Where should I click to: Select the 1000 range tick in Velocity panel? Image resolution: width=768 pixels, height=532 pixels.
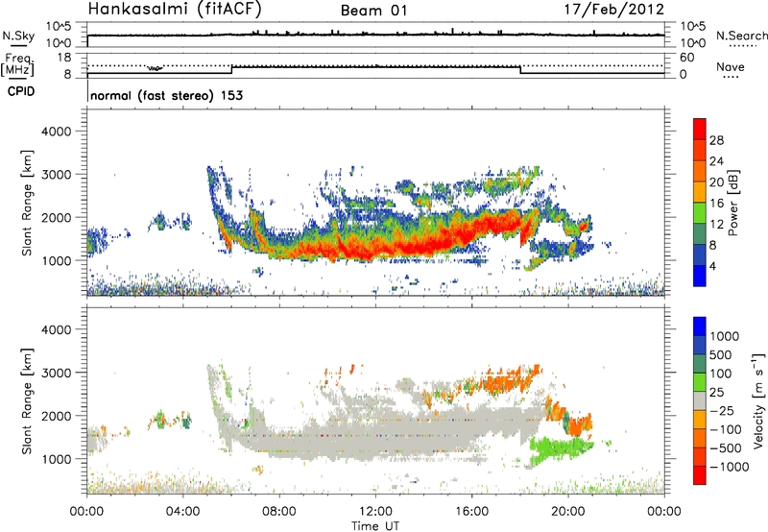56,459
